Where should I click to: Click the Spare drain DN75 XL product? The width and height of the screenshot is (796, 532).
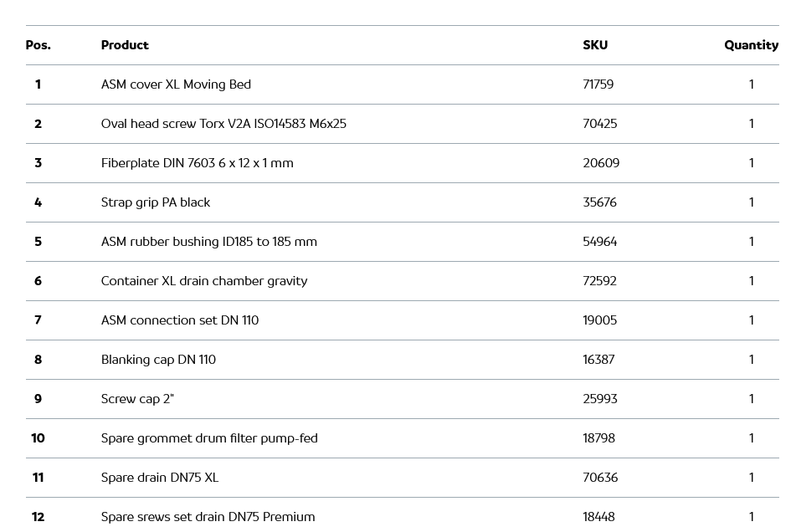pos(160,478)
